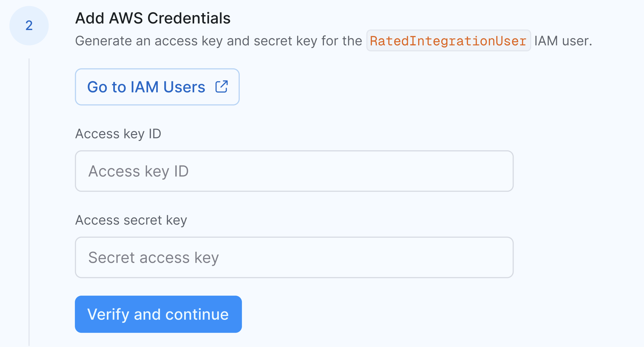Click the vertical step connector line
644x347 pixels.
[29, 202]
